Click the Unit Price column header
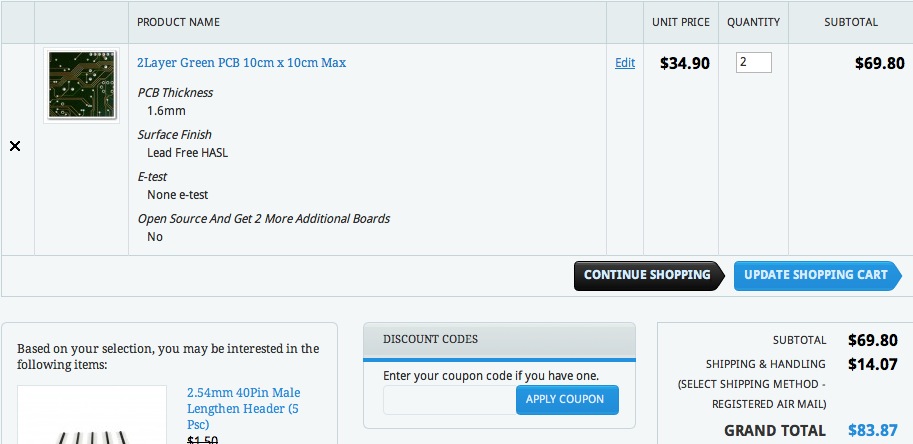The height and width of the screenshot is (444, 913). click(681, 22)
